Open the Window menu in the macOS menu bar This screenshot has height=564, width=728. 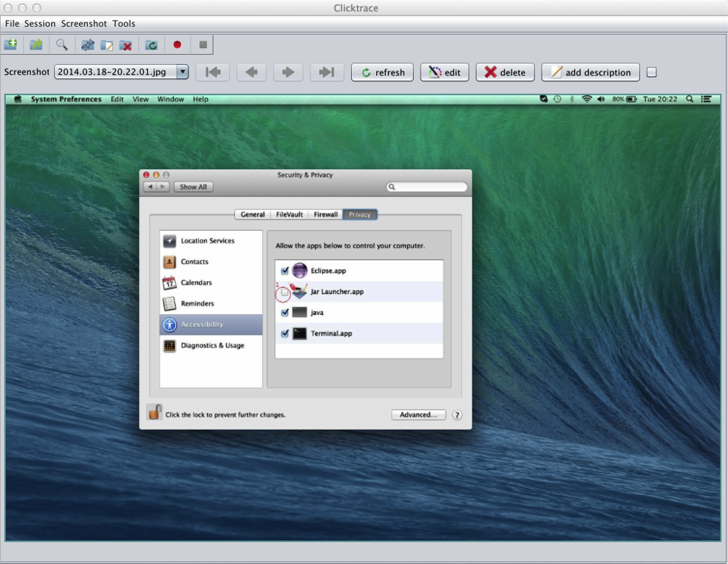pos(171,99)
